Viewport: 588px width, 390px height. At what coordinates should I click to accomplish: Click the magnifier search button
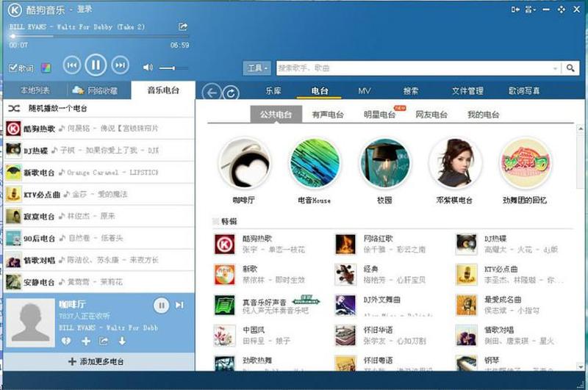pyautogui.click(x=570, y=68)
